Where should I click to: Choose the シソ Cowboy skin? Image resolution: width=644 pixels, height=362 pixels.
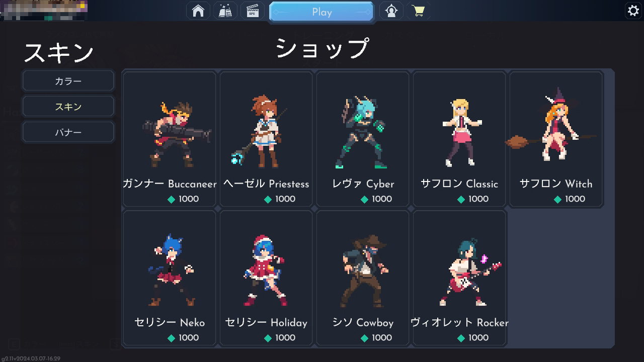[x=363, y=278]
